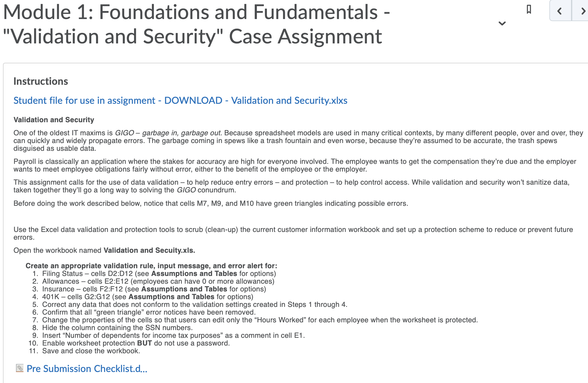588x383 pixels.
Task: Open the Pre Submission Checklist attachment link
Action: pyautogui.click(x=87, y=369)
